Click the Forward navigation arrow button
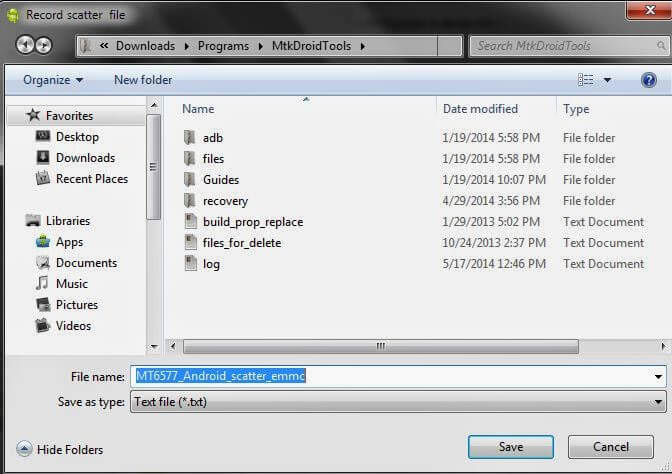Image resolution: width=672 pixels, height=474 pixels. pos(43,45)
